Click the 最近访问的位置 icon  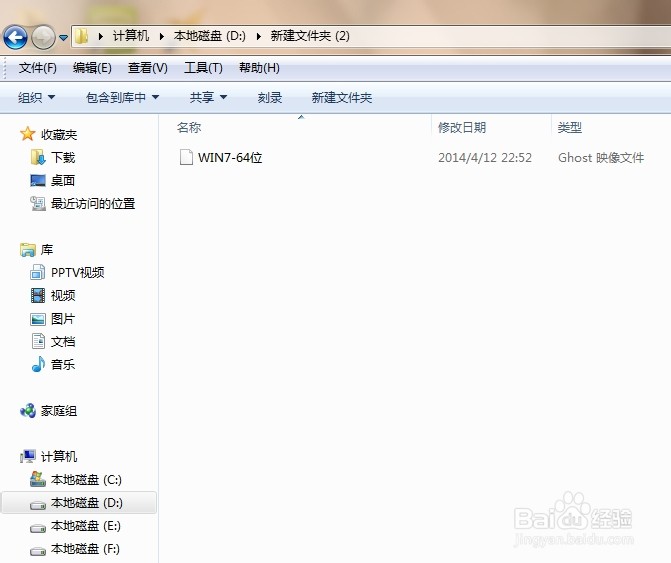coord(38,203)
